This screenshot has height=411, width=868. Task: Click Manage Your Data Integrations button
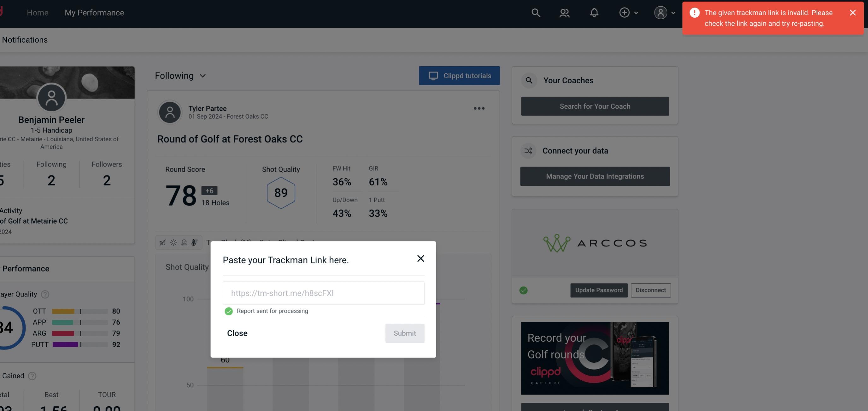point(595,176)
